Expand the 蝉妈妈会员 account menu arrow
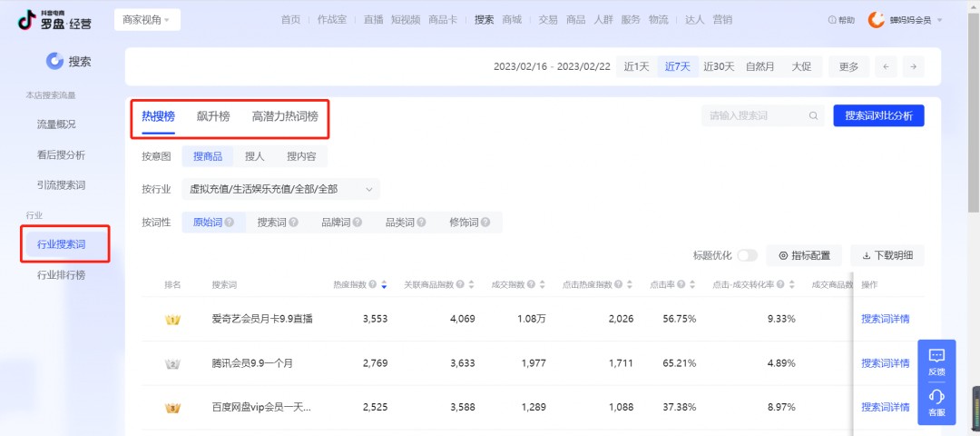Image resolution: width=980 pixels, height=436 pixels. pyautogui.click(x=939, y=21)
